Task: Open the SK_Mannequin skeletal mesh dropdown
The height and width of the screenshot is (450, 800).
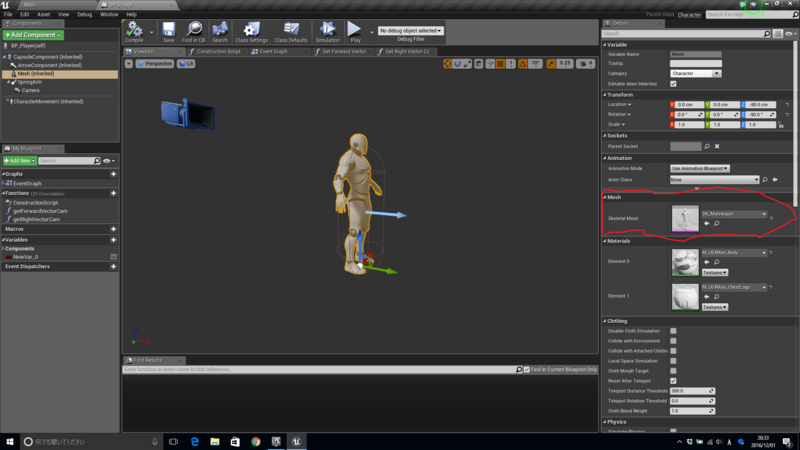Action: click(734, 214)
